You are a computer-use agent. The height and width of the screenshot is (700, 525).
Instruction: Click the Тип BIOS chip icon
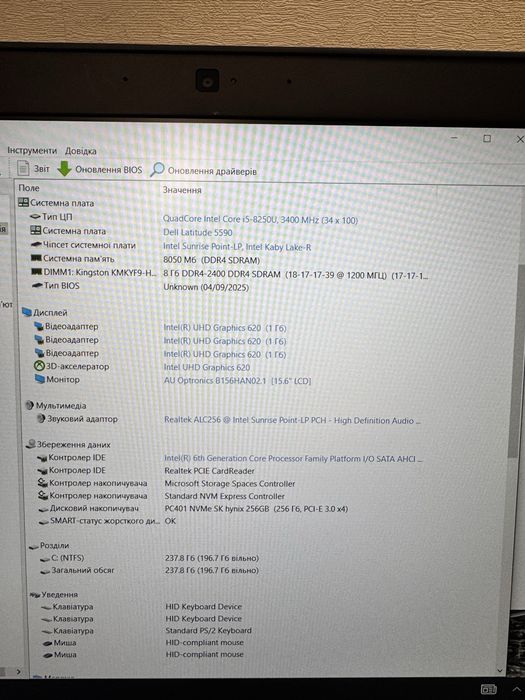37,285
